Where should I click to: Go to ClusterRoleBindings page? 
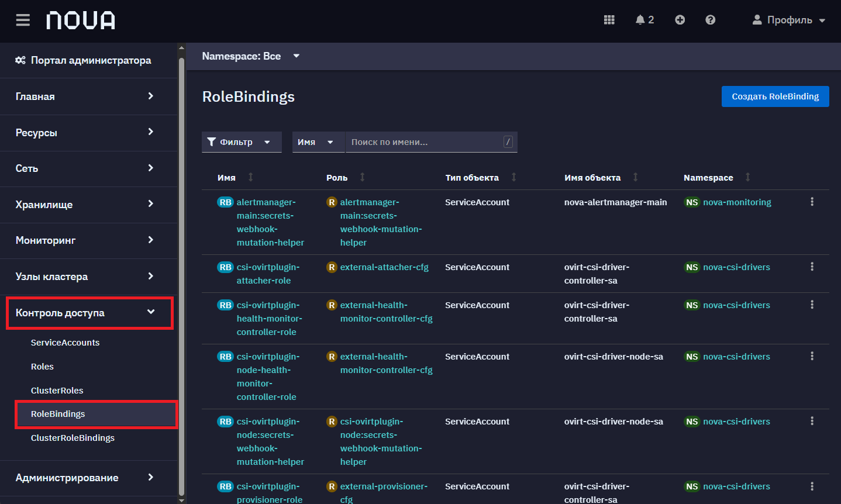coord(73,438)
